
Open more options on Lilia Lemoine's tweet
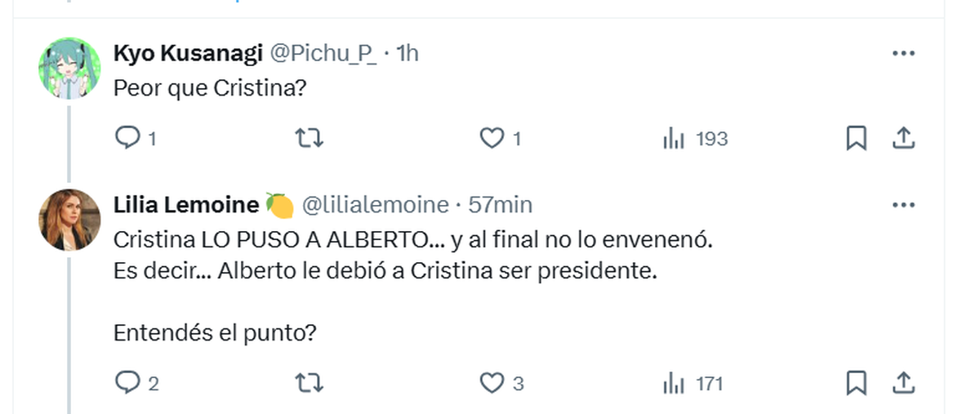(x=903, y=204)
